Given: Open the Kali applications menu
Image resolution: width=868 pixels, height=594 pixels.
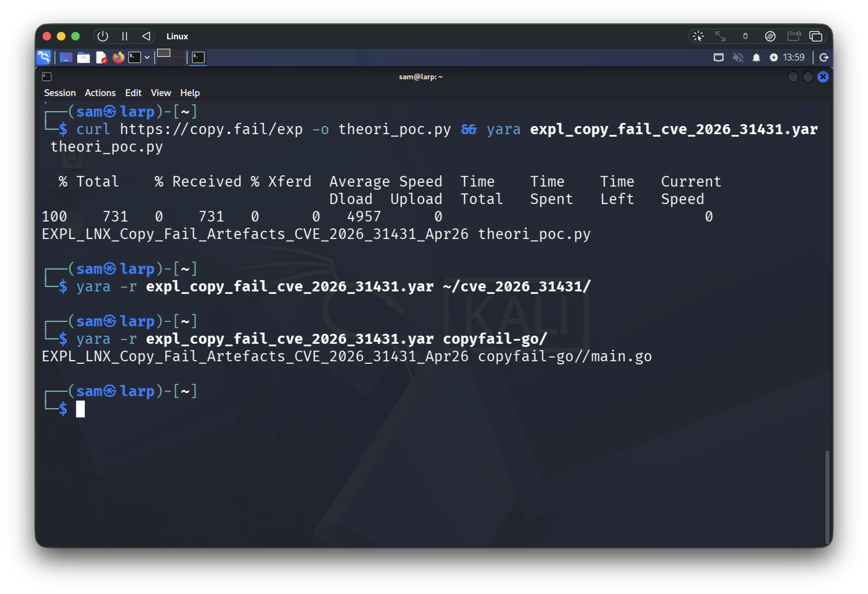Looking at the screenshot, I should 44,57.
